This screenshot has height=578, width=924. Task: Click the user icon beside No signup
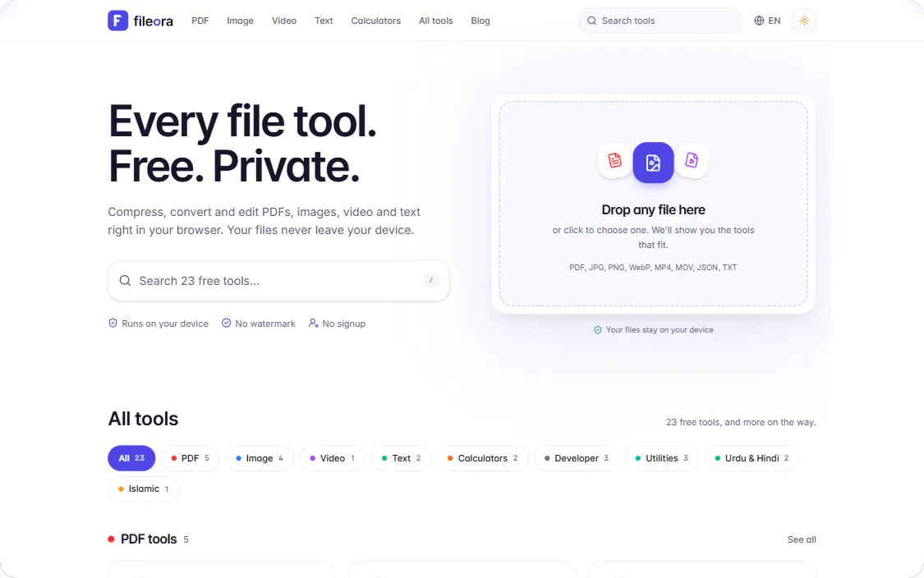point(314,323)
